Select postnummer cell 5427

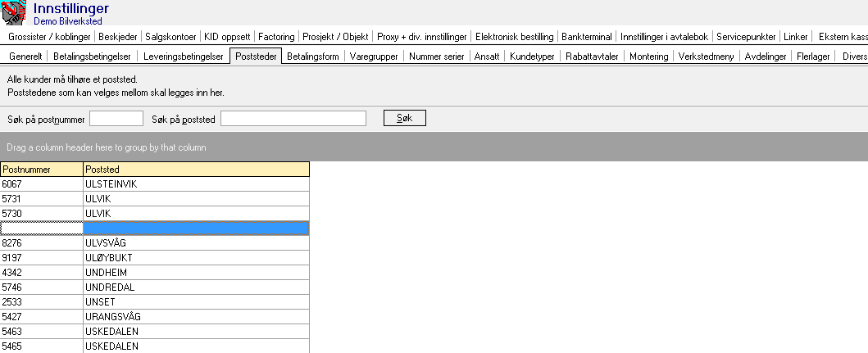coord(42,316)
